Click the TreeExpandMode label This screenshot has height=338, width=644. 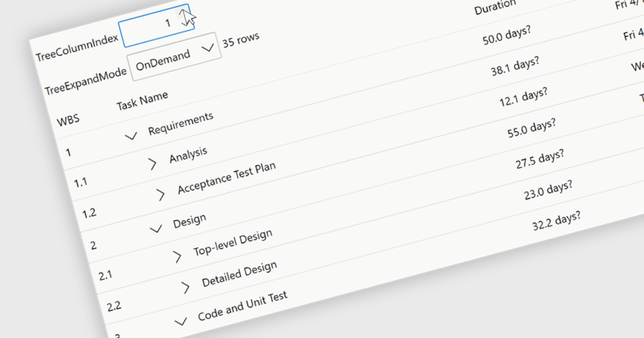(x=86, y=81)
